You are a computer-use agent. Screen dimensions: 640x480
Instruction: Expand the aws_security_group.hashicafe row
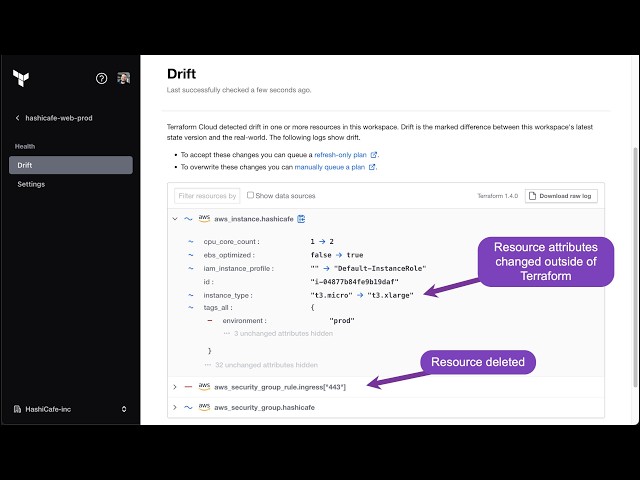(x=175, y=407)
